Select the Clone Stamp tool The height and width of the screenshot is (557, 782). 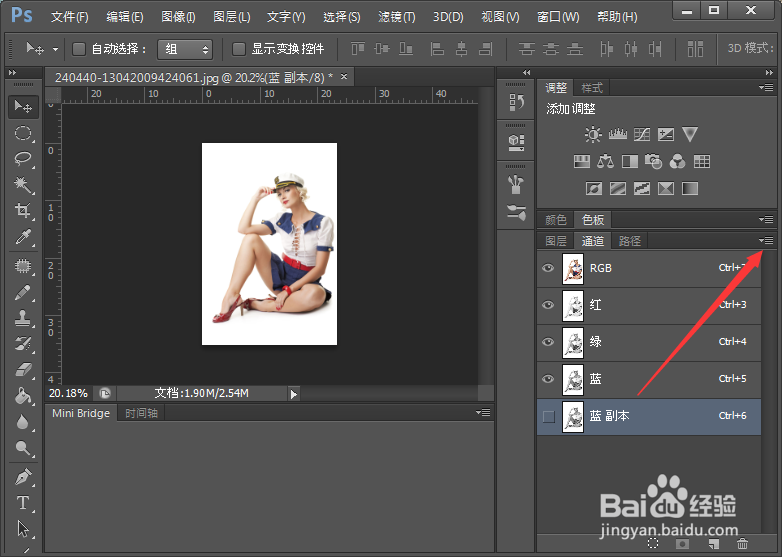tap(23, 318)
